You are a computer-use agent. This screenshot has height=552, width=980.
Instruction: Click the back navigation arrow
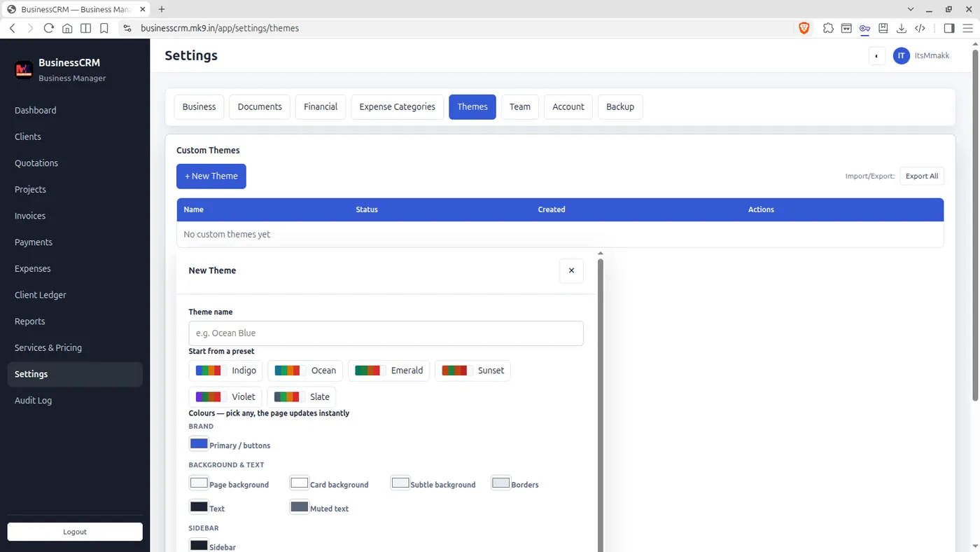(13, 28)
